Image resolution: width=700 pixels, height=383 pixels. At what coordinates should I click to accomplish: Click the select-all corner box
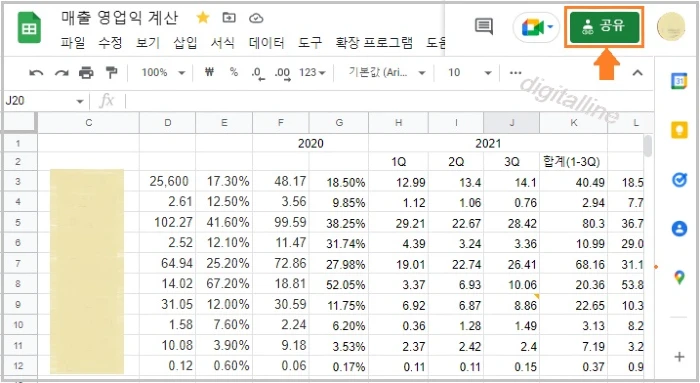tap(19, 123)
